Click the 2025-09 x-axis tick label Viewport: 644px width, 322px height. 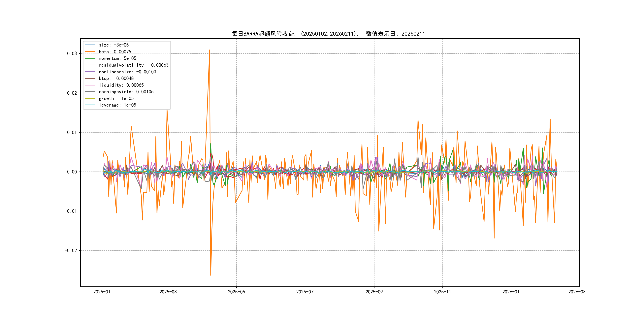click(x=374, y=292)
